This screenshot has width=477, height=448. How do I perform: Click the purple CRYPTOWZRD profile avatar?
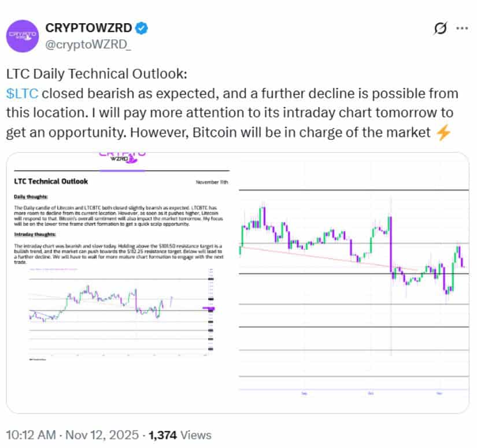point(24,35)
